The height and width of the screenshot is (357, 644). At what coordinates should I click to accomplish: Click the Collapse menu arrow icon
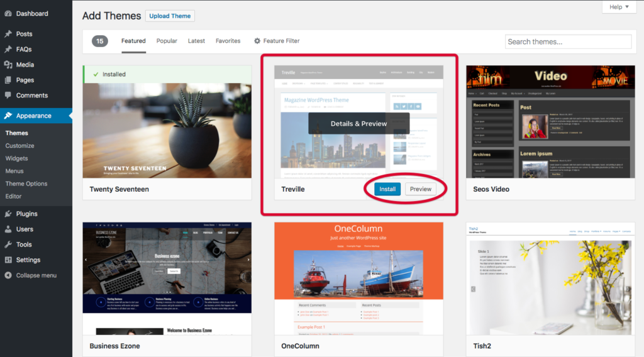tap(8, 275)
